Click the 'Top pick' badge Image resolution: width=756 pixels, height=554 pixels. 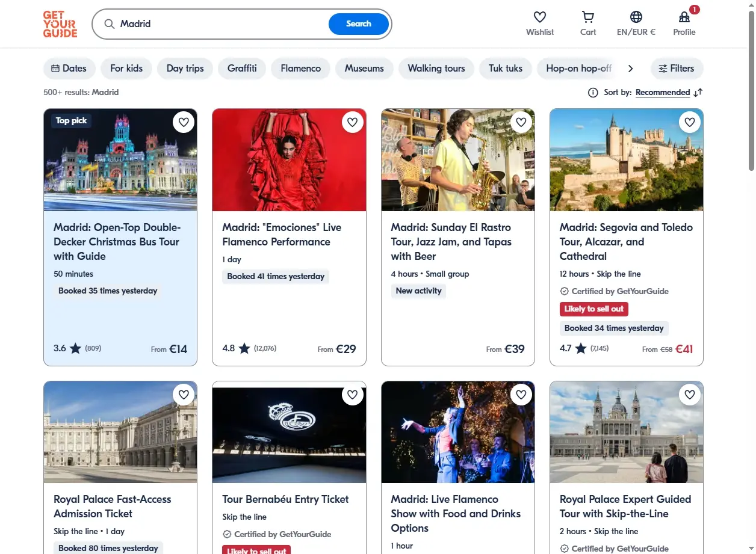(72, 121)
